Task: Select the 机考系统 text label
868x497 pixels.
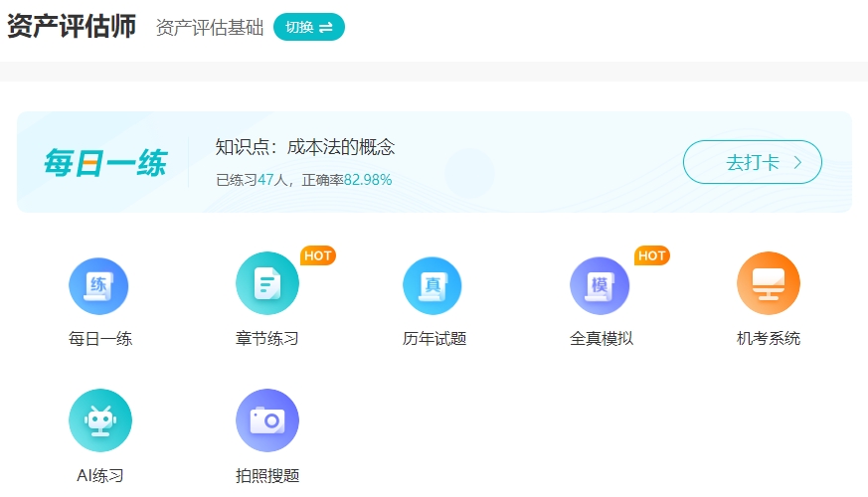Action: pyautogui.click(x=768, y=339)
